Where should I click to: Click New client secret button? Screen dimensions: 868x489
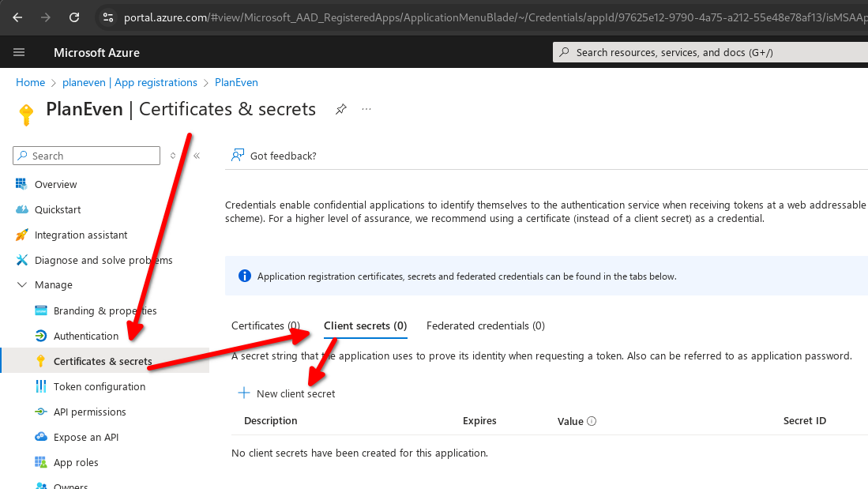[x=286, y=393]
